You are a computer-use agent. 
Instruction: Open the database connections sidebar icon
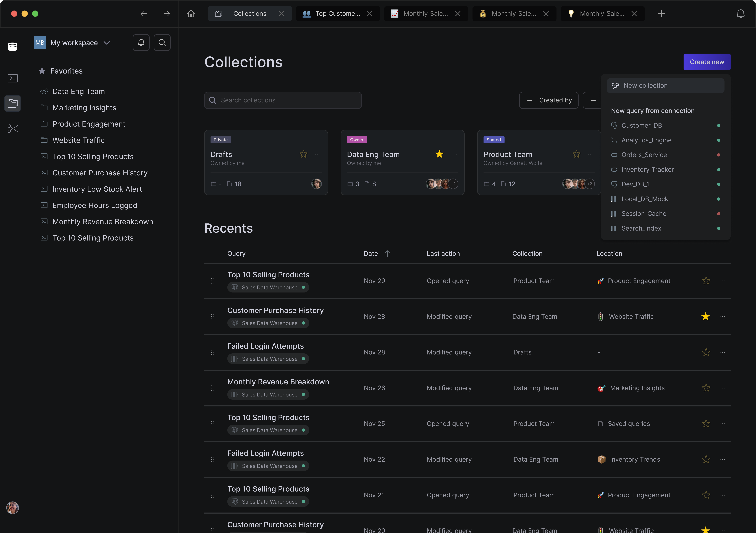point(12,47)
